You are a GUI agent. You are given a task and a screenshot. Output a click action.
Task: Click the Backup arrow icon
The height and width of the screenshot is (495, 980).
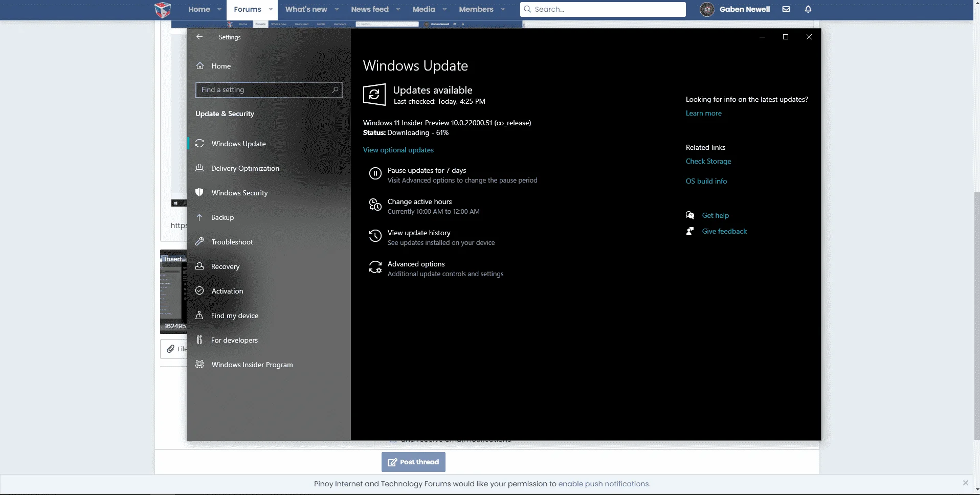pos(199,217)
